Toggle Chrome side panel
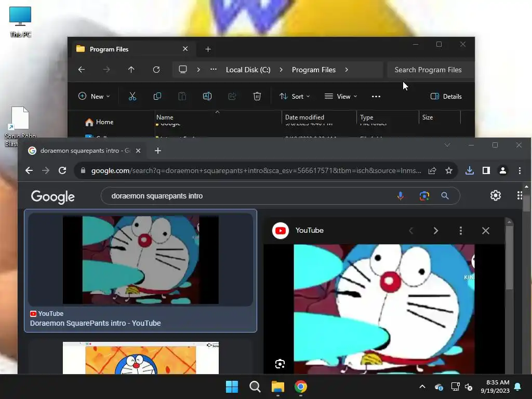532x399 pixels. coord(486,170)
